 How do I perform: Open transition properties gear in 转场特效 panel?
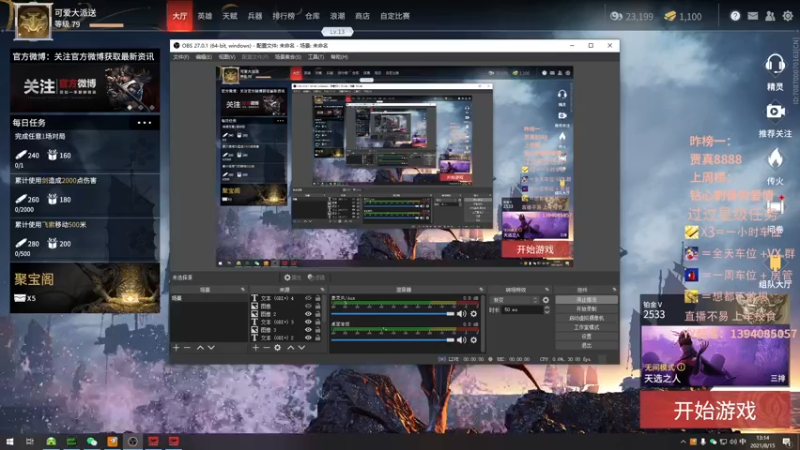coord(546,300)
